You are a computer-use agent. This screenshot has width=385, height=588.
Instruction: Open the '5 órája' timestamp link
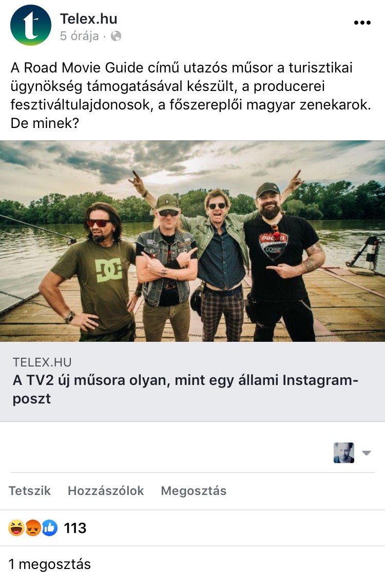80,36
